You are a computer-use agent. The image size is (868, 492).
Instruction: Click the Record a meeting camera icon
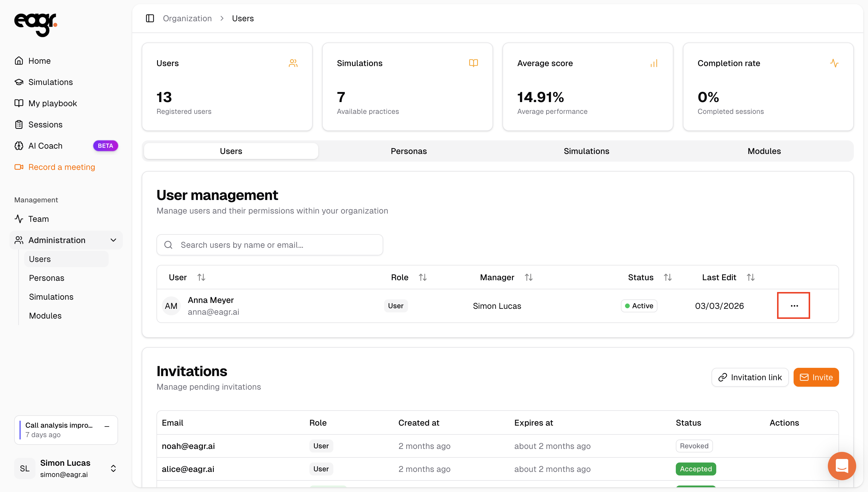coord(19,167)
